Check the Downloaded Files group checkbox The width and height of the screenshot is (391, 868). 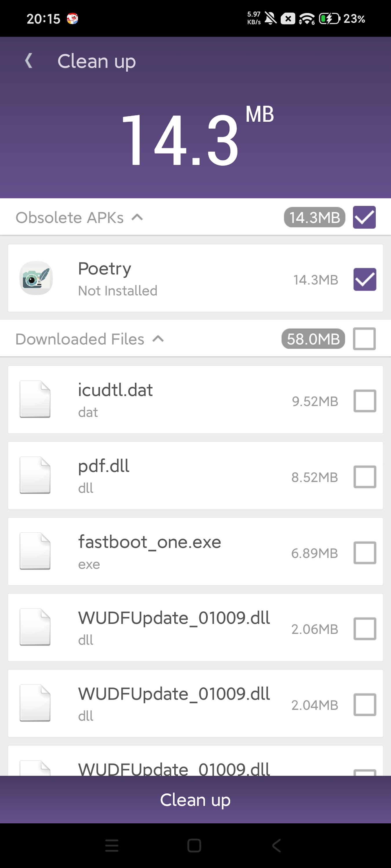(364, 339)
